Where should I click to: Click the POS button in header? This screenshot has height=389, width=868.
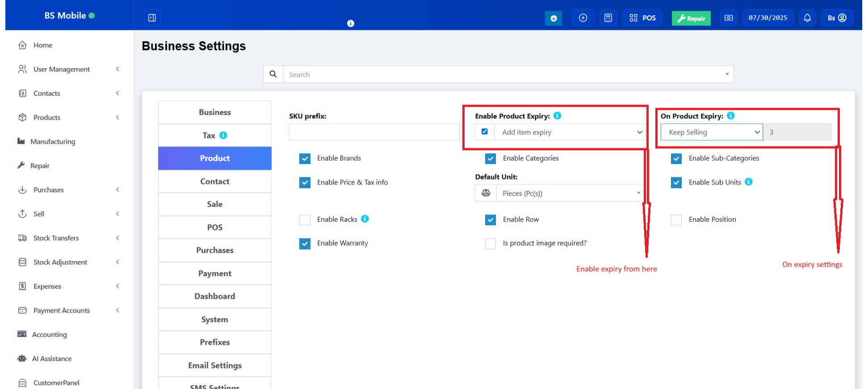pyautogui.click(x=642, y=18)
